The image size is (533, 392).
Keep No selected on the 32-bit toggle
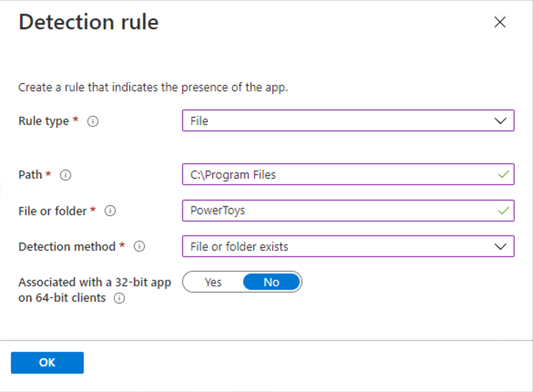pos(272,282)
